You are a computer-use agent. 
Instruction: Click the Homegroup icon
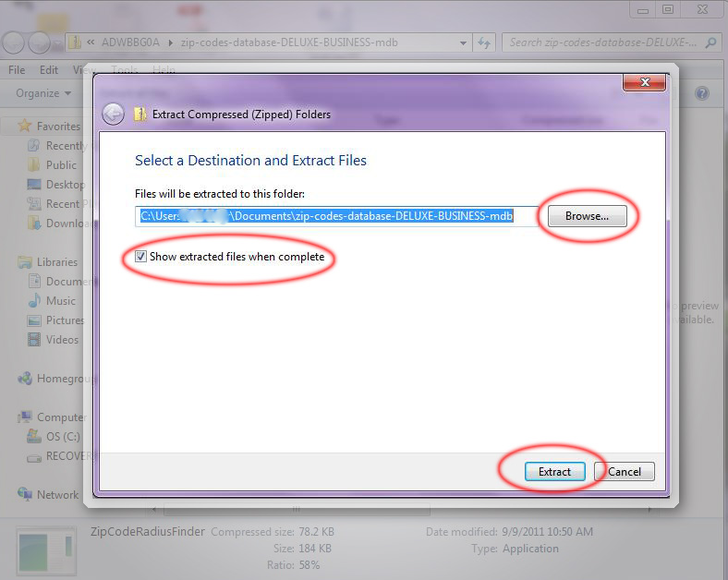coord(25,378)
